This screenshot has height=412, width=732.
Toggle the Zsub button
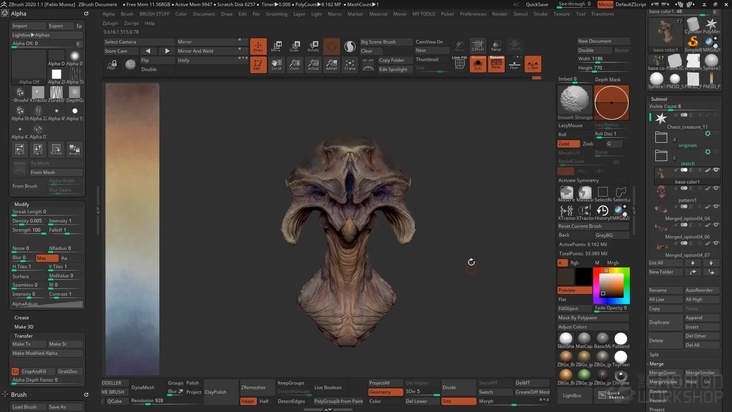click(x=588, y=144)
